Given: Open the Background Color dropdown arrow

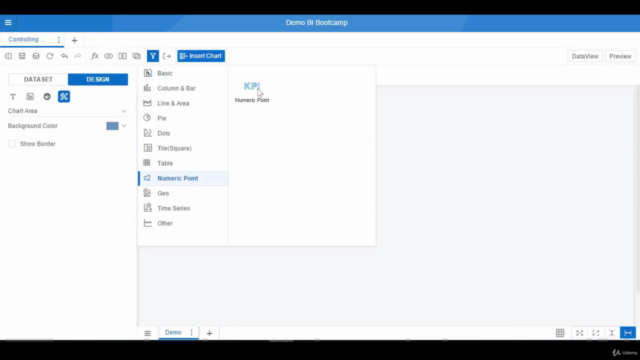Looking at the screenshot, I should tap(124, 126).
